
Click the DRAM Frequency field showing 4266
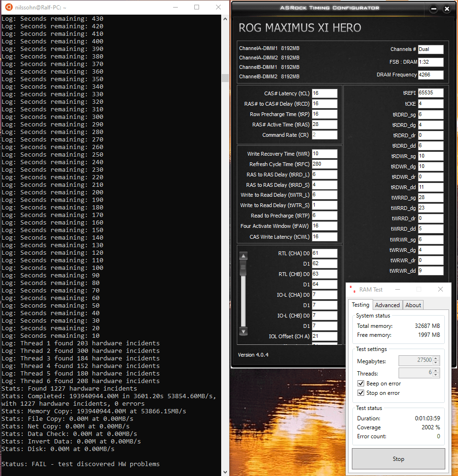point(431,75)
